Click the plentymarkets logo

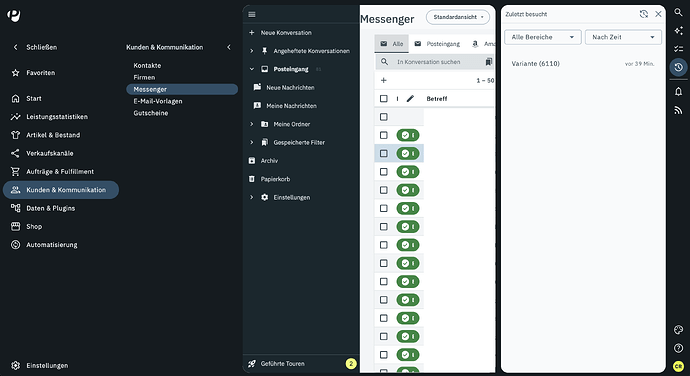(14, 16)
